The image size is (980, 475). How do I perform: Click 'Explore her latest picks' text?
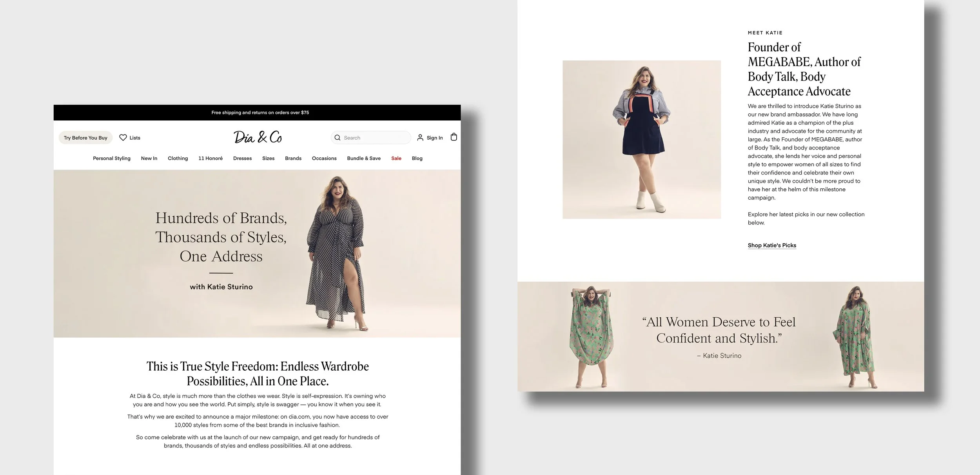point(806,218)
